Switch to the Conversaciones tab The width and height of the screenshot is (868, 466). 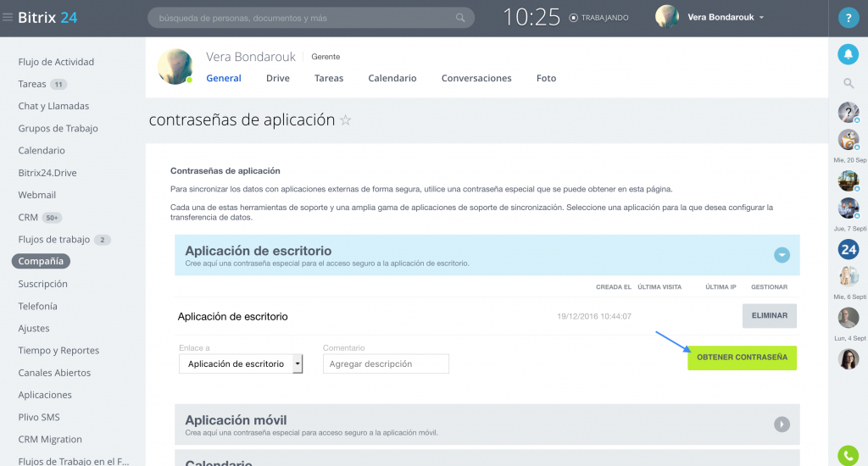pyautogui.click(x=476, y=78)
